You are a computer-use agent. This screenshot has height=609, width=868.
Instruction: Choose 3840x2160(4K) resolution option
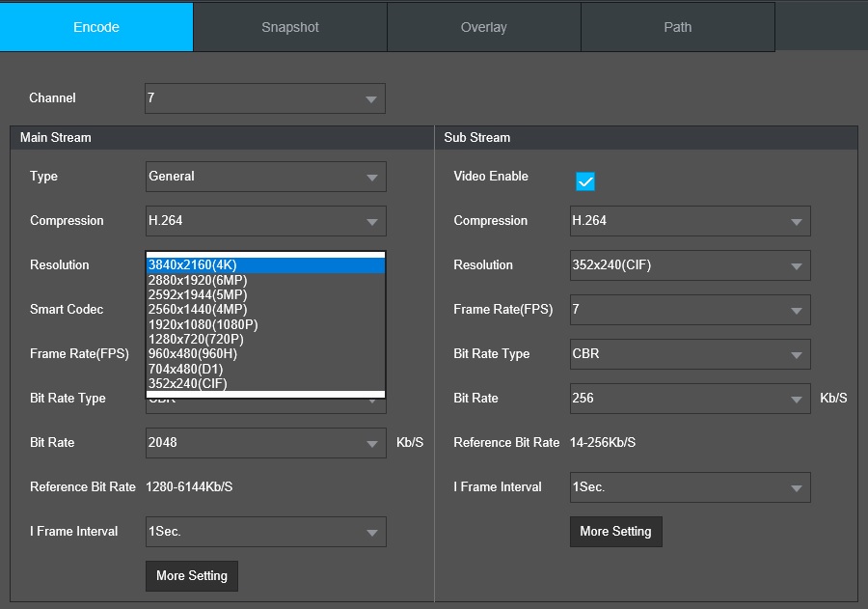tap(266, 265)
